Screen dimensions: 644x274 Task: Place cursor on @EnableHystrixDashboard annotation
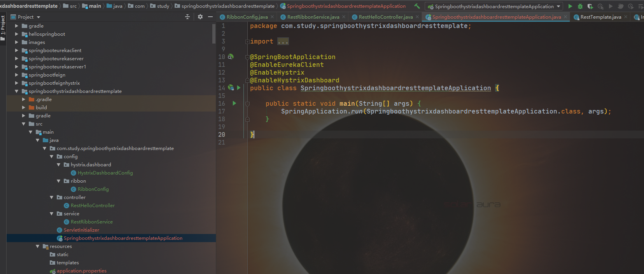point(294,80)
